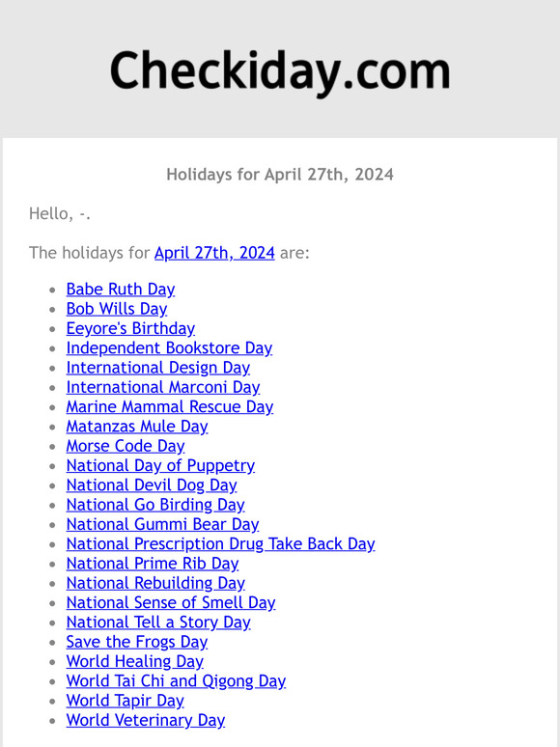
Task: Follow National Sense of Smell Day link
Action: [171, 602]
